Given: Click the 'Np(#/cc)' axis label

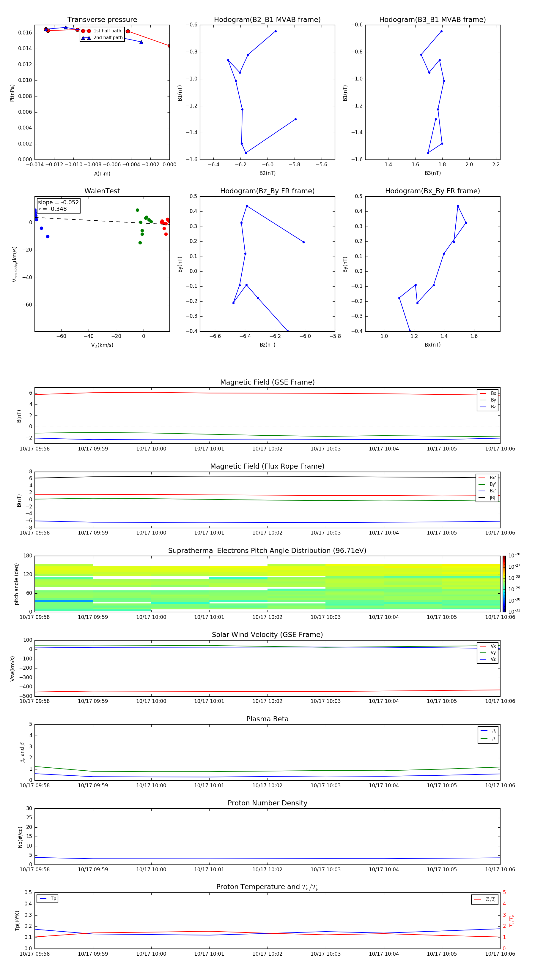Looking at the screenshot, I should (21, 837).
